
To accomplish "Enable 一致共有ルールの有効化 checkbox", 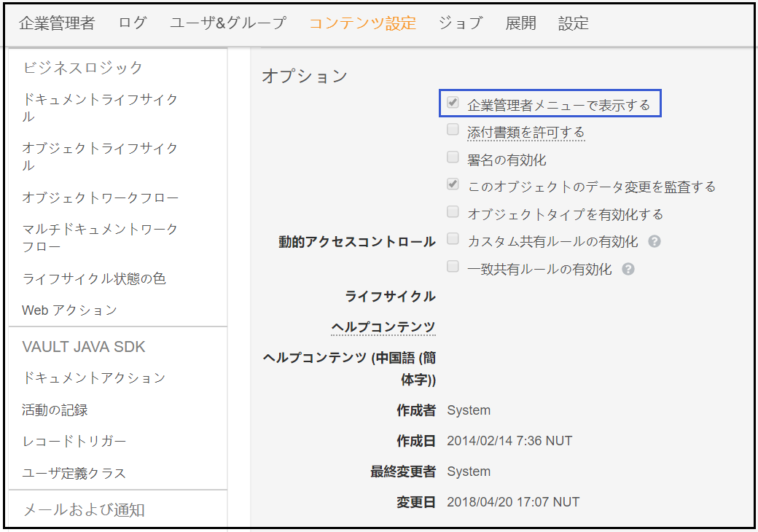I will 453,267.
